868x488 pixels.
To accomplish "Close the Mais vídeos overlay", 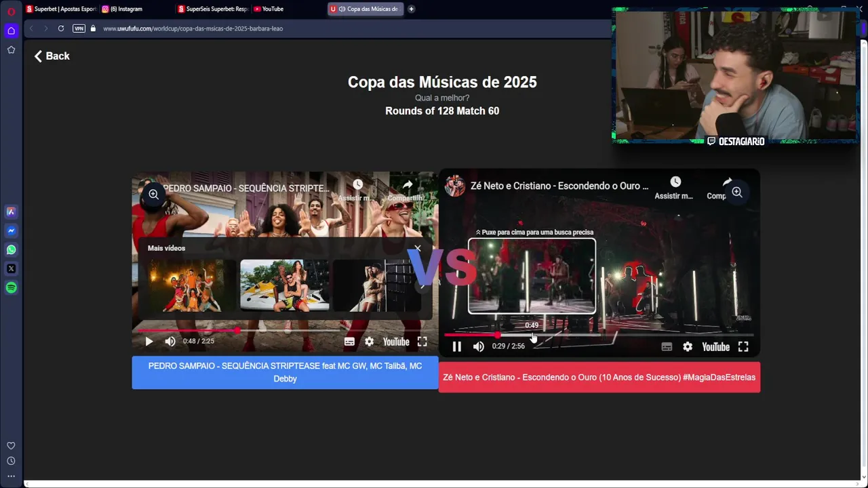I will (418, 248).
